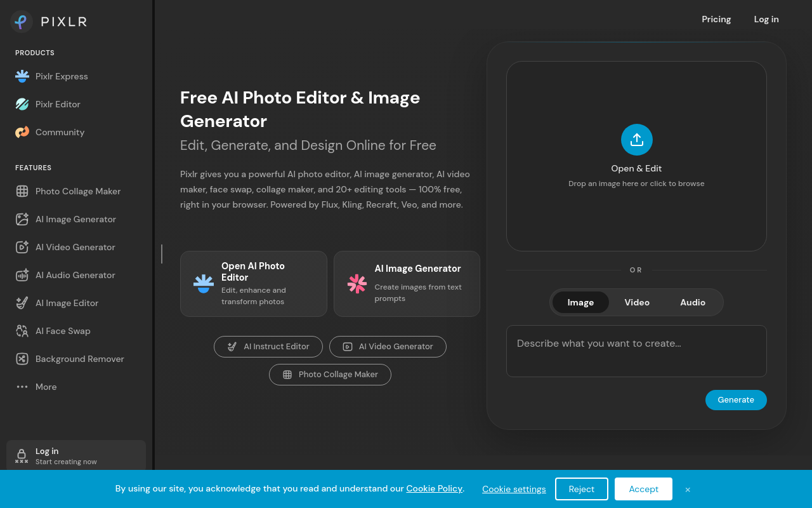Open the AI Face Swap icon
812x508 pixels.
pos(22,331)
